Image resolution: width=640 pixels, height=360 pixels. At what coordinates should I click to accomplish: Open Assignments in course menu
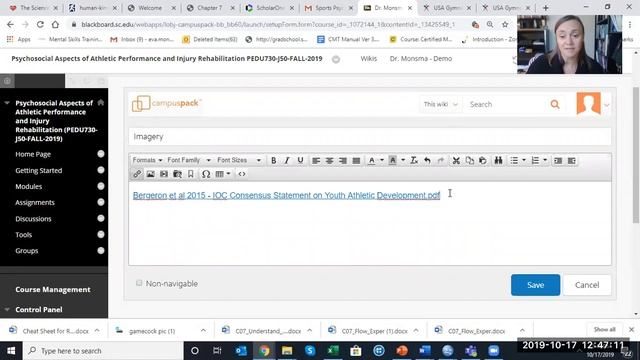[35, 202]
